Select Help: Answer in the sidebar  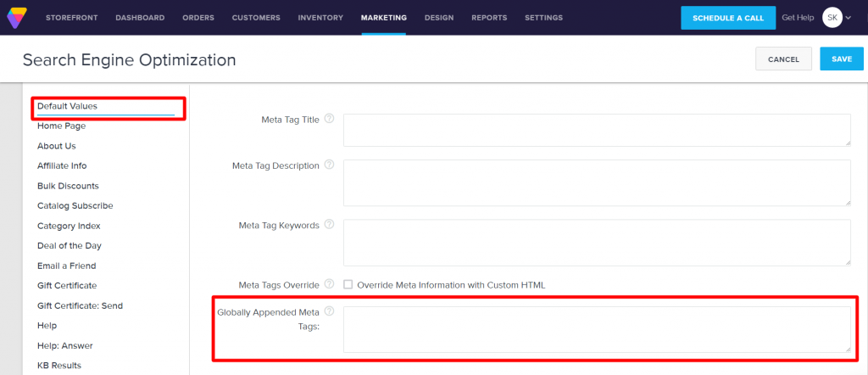64,345
